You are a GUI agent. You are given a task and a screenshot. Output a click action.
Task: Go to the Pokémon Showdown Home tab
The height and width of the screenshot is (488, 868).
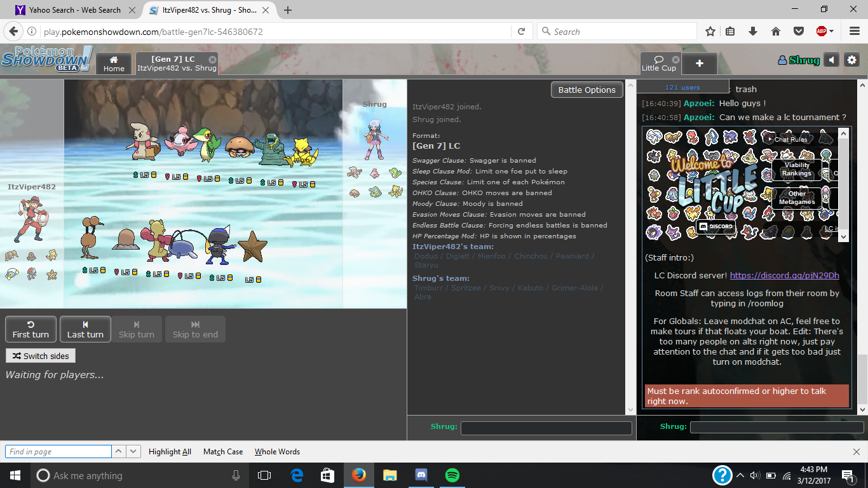pos(114,64)
